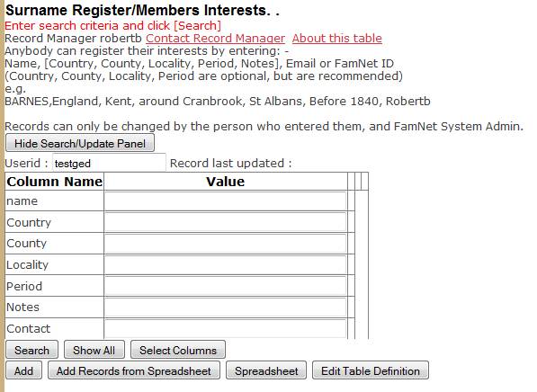Click the Value column header
537x392 pixels.
[x=226, y=182]
